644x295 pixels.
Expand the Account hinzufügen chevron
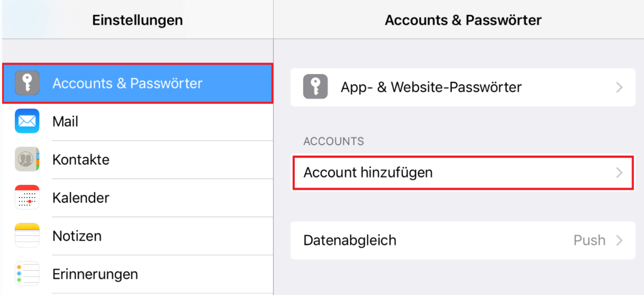[620, 173]
